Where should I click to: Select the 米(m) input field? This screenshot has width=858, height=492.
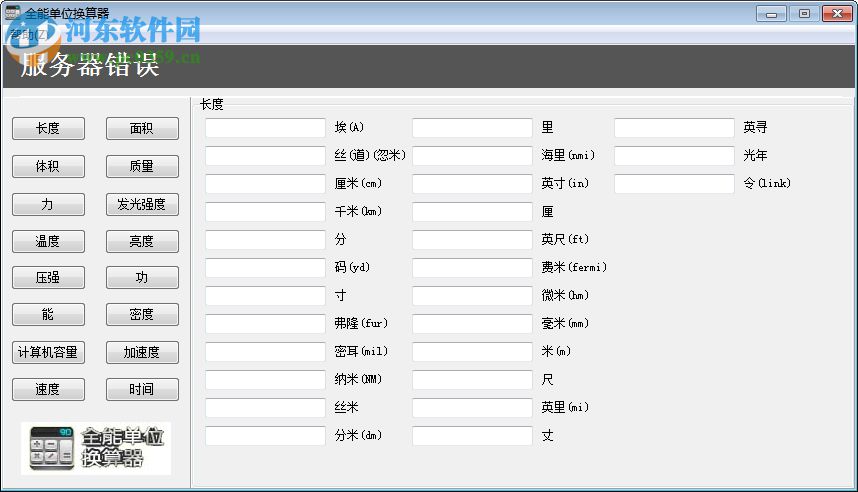(x=472, y=351)
